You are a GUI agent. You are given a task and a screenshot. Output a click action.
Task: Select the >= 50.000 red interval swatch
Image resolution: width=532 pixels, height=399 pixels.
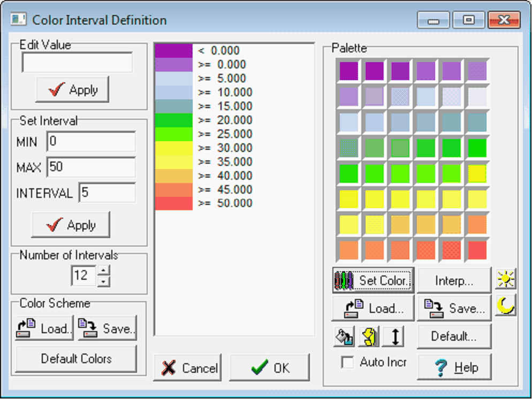(x=173, y=203)
